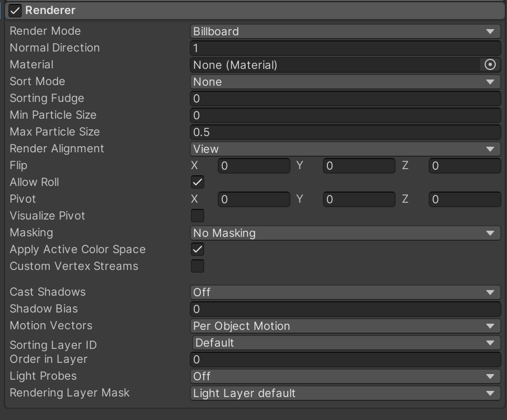Click the Flip Z label
Image resolution: width=507 pixels, height=420 pixels.
coord(405,165)
